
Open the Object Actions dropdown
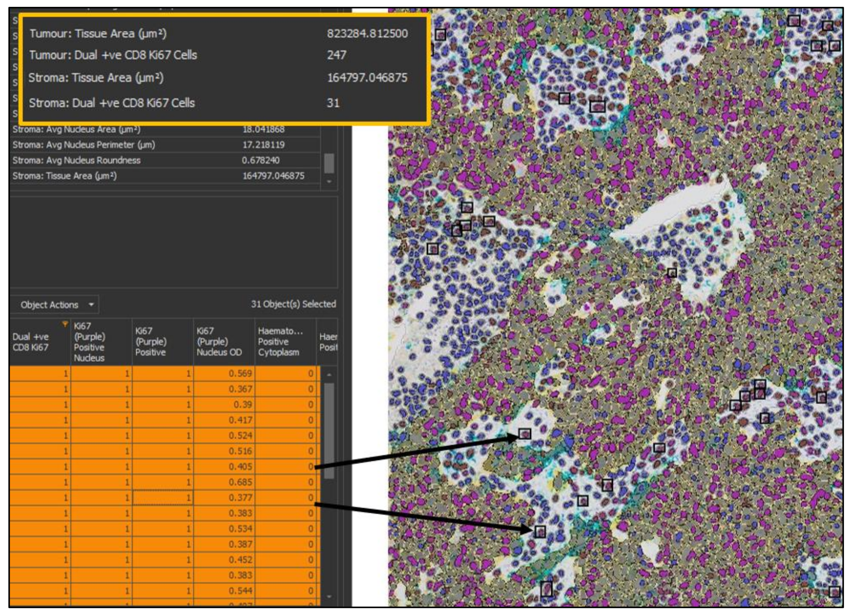[54, 305]
